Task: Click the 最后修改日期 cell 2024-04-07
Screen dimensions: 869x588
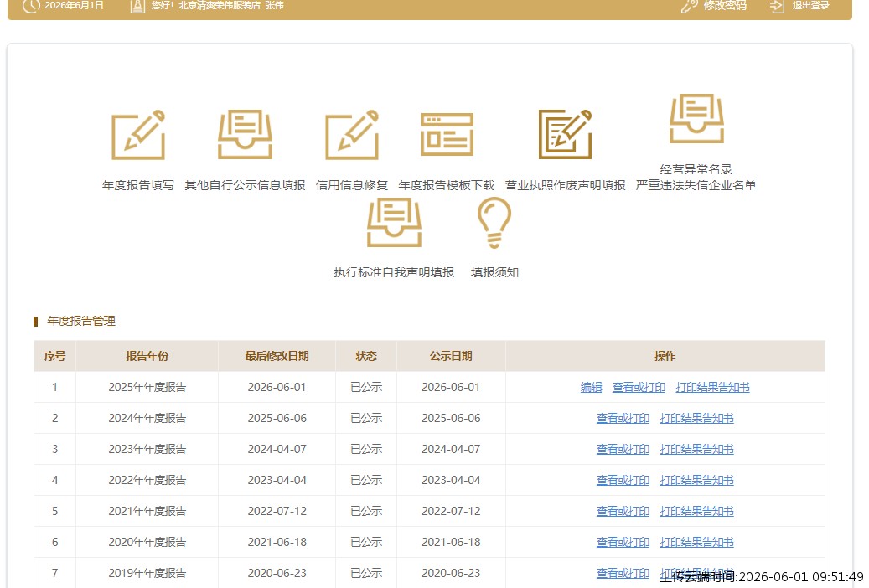Action: [x=277, y=450]
